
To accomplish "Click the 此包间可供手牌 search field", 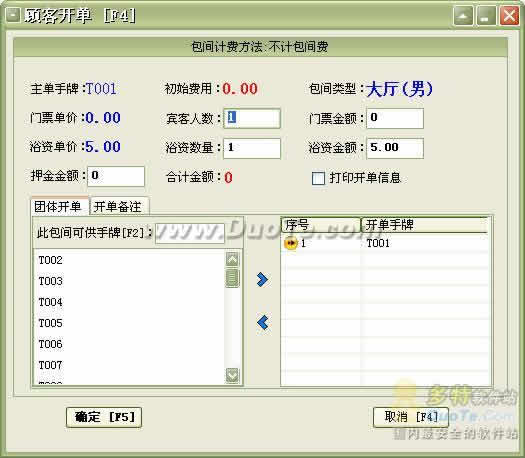I will tap(190, 233).
